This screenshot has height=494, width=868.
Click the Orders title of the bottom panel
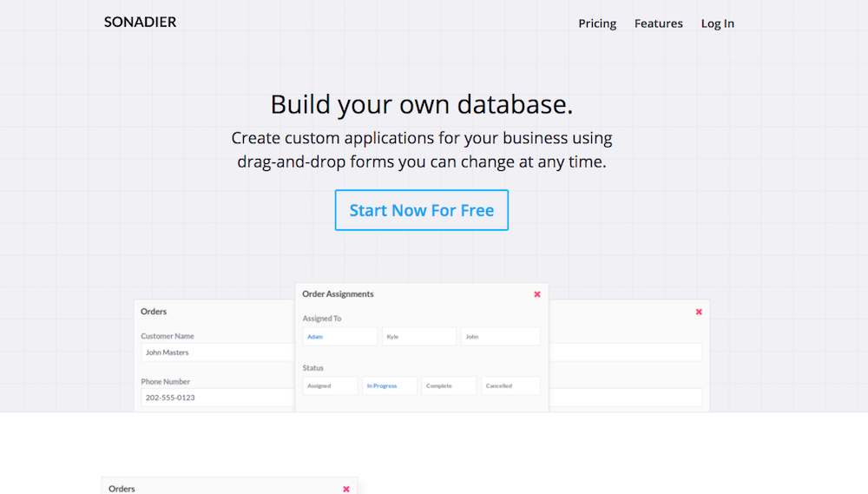tap(122, 489)
